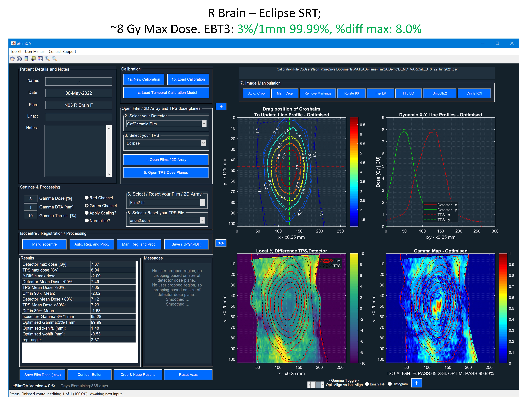532x399 pixels.
Task: Enable the Normalise option
Action: click(87, 221)
